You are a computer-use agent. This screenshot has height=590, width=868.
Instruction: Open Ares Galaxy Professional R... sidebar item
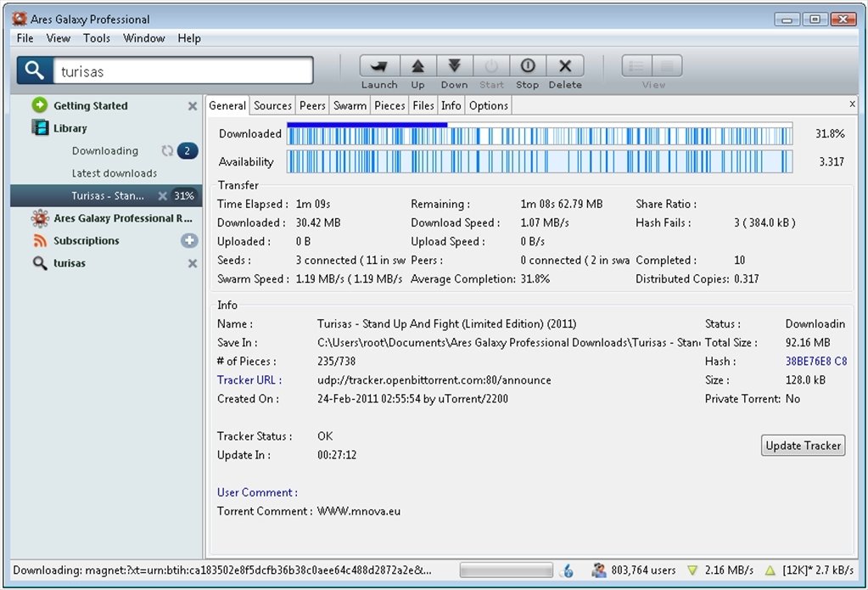point(123,218)
